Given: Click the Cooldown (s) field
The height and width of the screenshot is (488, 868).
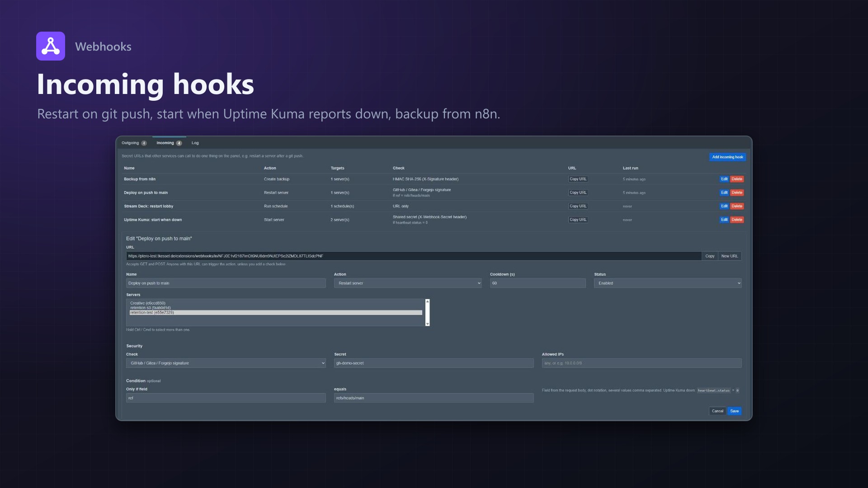Looking at the screenshot, I should 538,283.
